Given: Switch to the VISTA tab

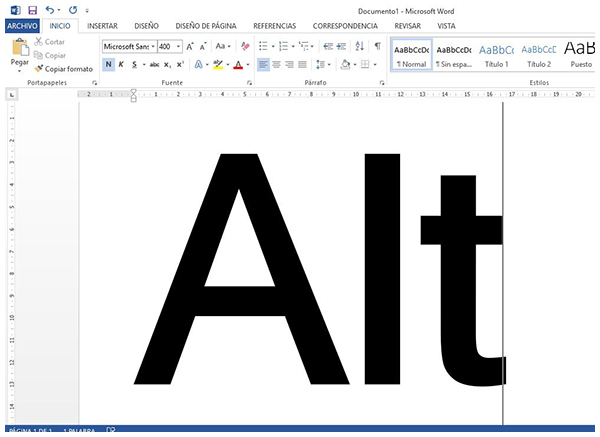Looking at the screenshot, I should click(x=446, y=26).
